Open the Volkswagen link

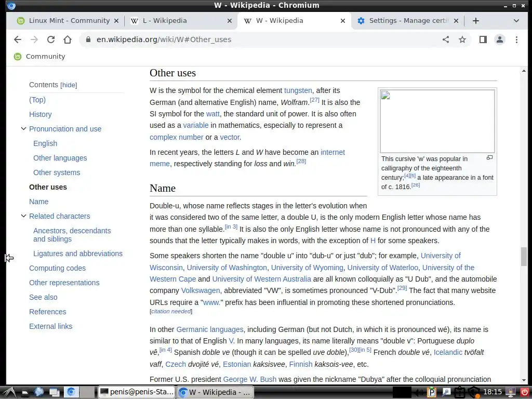pyautogui.click(x=201, y=290)
